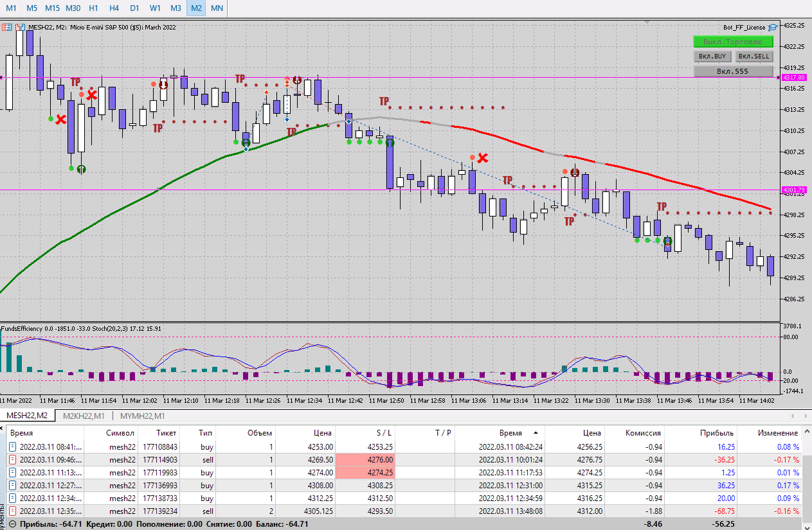Click the Вкл.555 button
Screen dimensions: 812x530
[x=733, y=71]
